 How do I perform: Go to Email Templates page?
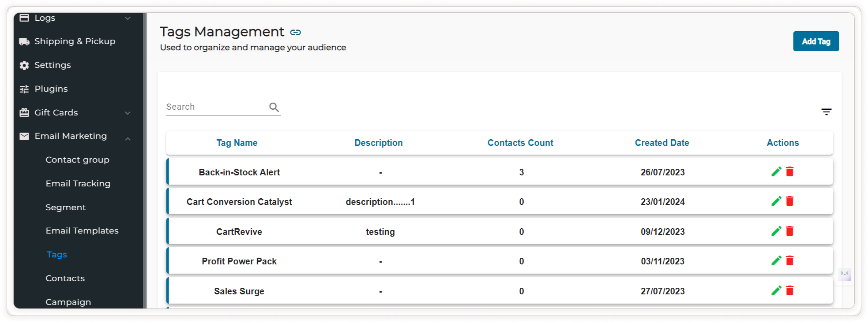82,231
